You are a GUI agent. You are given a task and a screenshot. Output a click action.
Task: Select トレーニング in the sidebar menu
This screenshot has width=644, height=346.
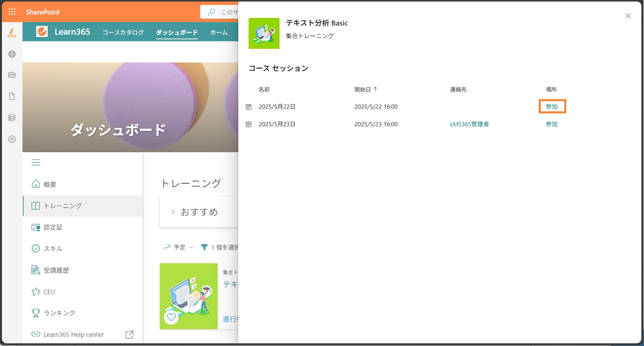click(83, 206)
